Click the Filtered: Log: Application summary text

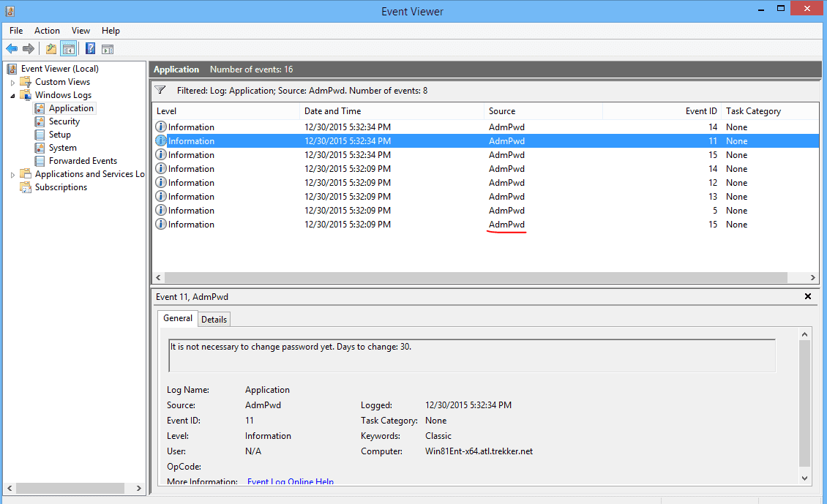[302, 91]
